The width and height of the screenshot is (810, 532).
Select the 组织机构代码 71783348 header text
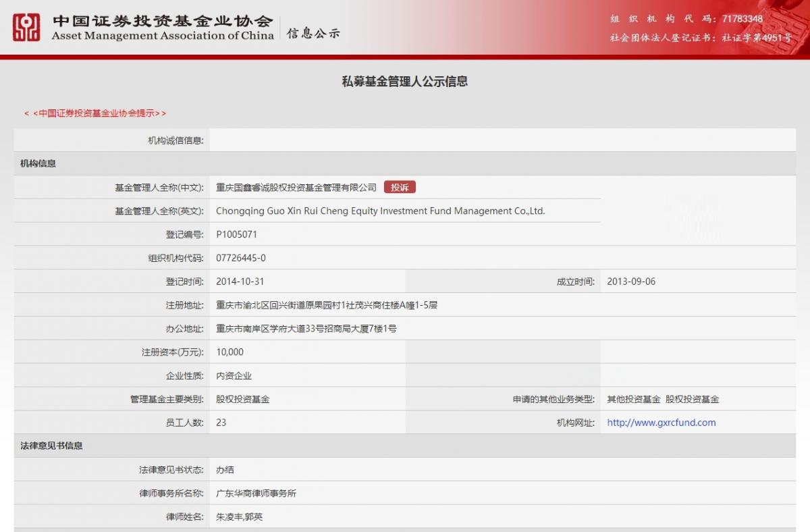(x=686, y=19)
